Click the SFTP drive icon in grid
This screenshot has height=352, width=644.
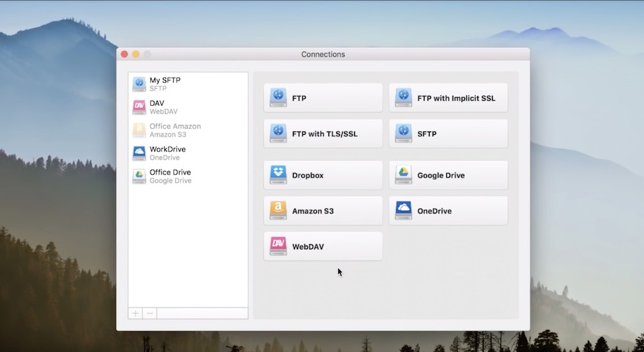point(404,133)
